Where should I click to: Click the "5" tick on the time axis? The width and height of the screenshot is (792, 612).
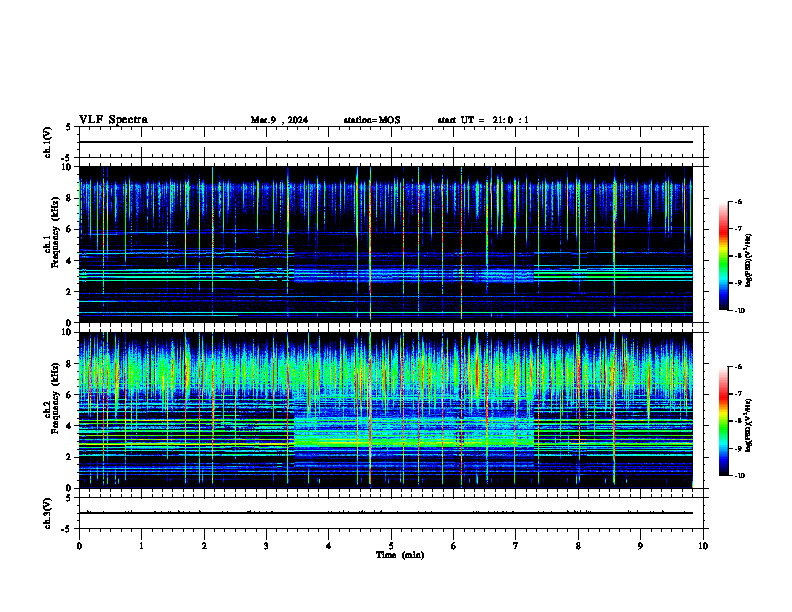tap(391, 546)
